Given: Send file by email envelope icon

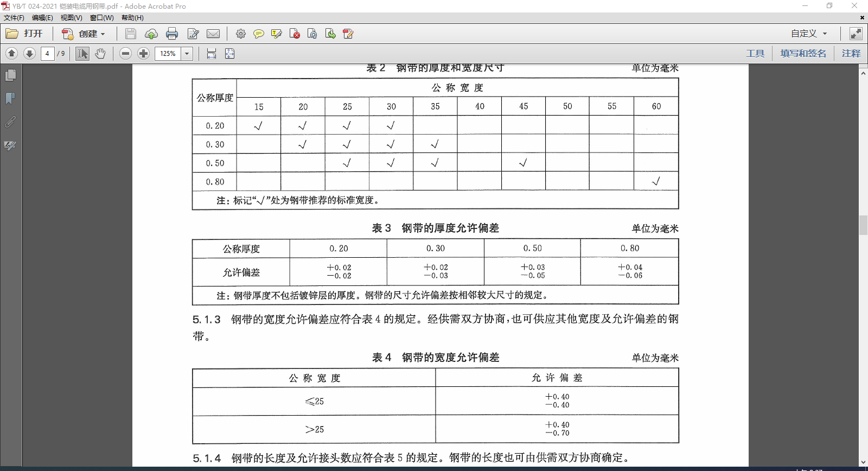Looking at the screenshot, I should pos(213,34).
